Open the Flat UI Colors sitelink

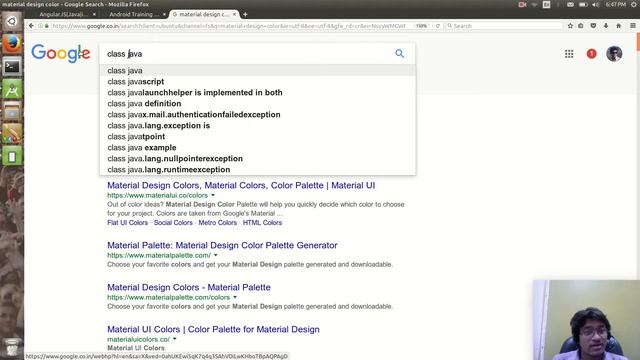click(x=127, y=222)
